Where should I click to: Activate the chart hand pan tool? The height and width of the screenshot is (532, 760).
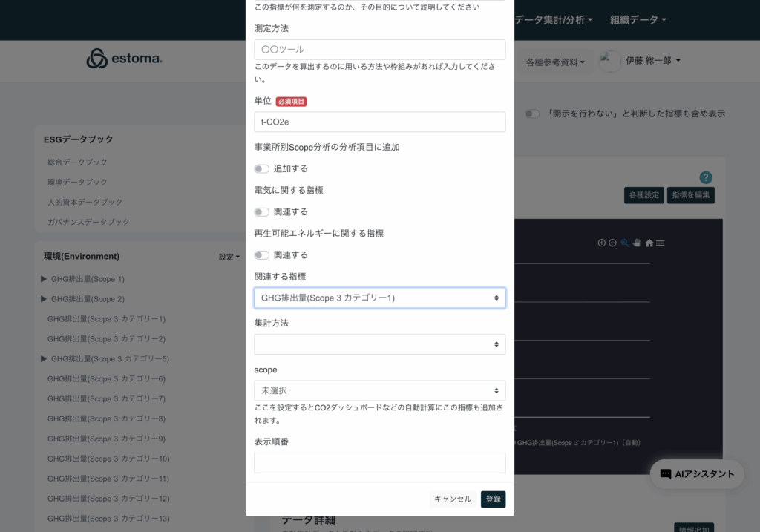[636, 243]
